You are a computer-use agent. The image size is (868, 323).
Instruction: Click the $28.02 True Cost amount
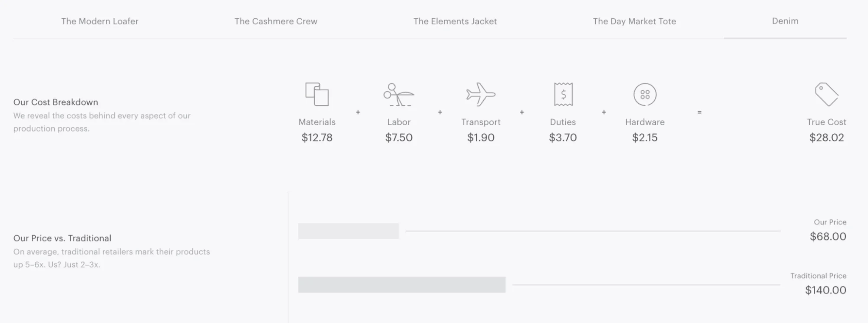tap(826, 138)
